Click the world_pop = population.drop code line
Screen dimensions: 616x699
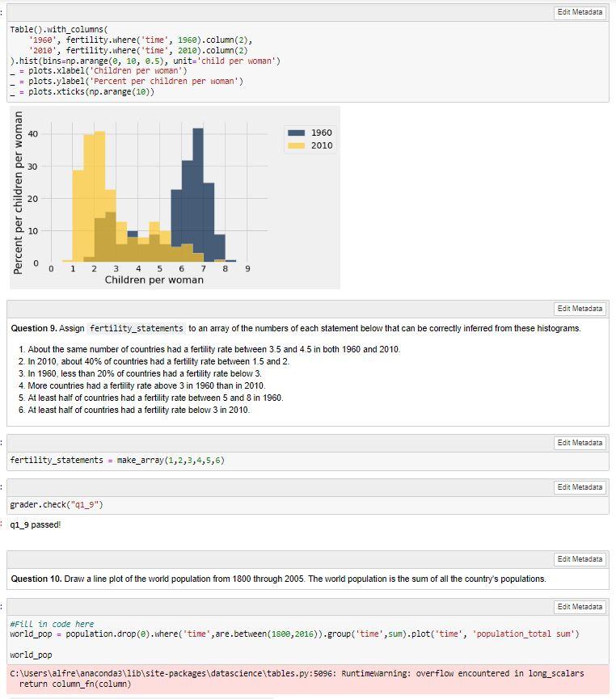(294, 634)
